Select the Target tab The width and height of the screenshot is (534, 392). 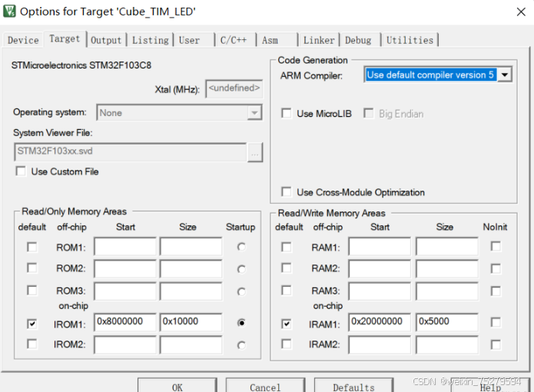65,39
